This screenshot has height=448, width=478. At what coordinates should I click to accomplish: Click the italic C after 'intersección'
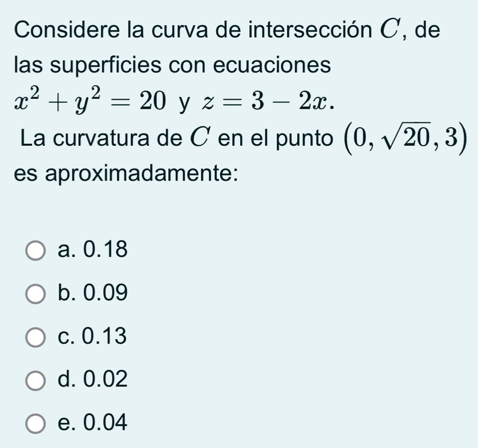tap(388, 30)
